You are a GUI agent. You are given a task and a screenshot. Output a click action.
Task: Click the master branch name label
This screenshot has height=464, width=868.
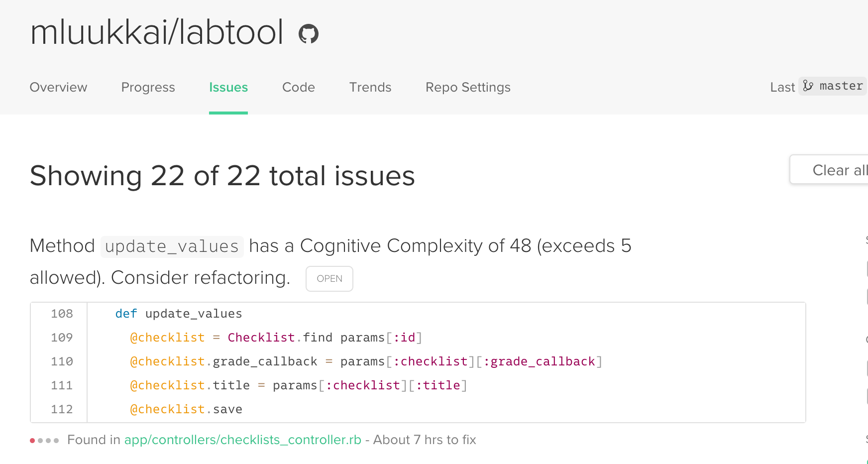841,86
